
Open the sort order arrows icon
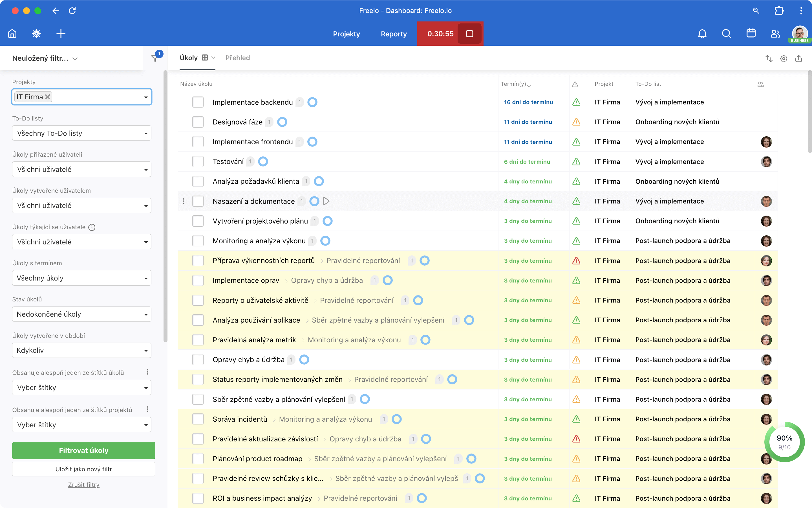pyautogui.click(x=769, y=58)
